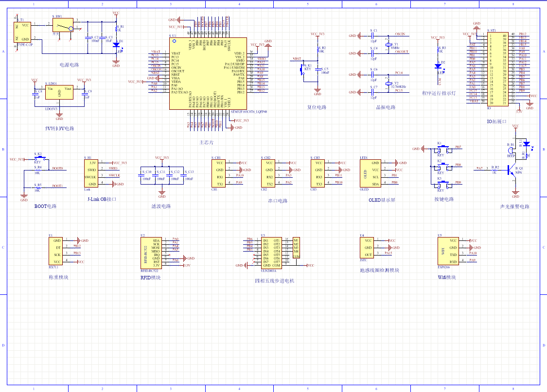
Task: Click the S_C1 12pF capacitor
Action: [372, 36]
